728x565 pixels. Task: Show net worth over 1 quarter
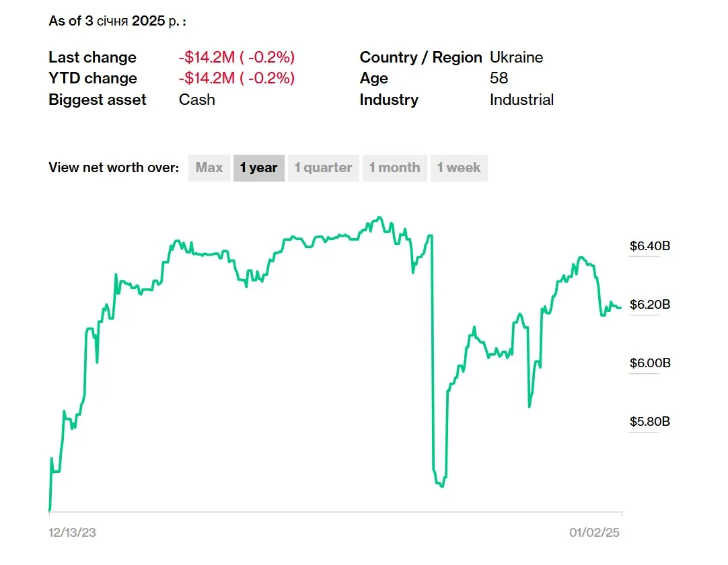pos(323,168)
